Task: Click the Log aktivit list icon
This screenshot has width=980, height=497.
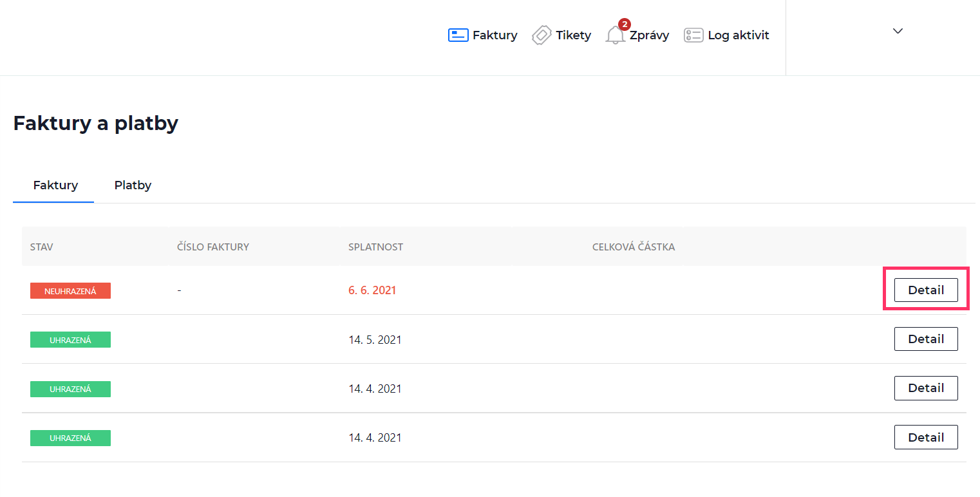Action: [x=693, y=35]
